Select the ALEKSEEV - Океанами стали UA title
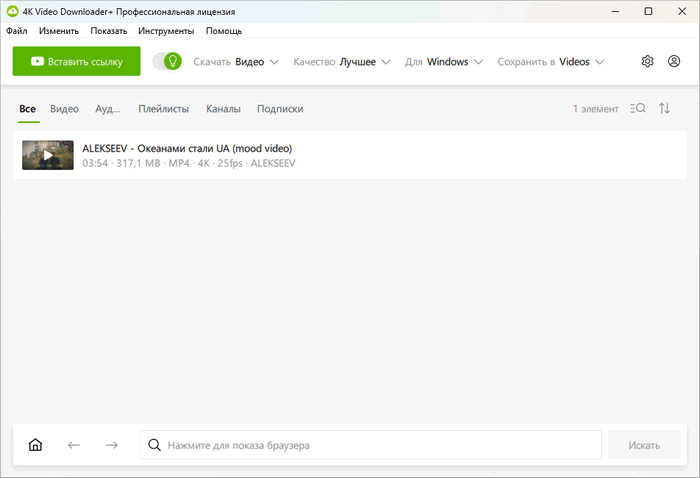The image size is (700, 478). [187, 148]
